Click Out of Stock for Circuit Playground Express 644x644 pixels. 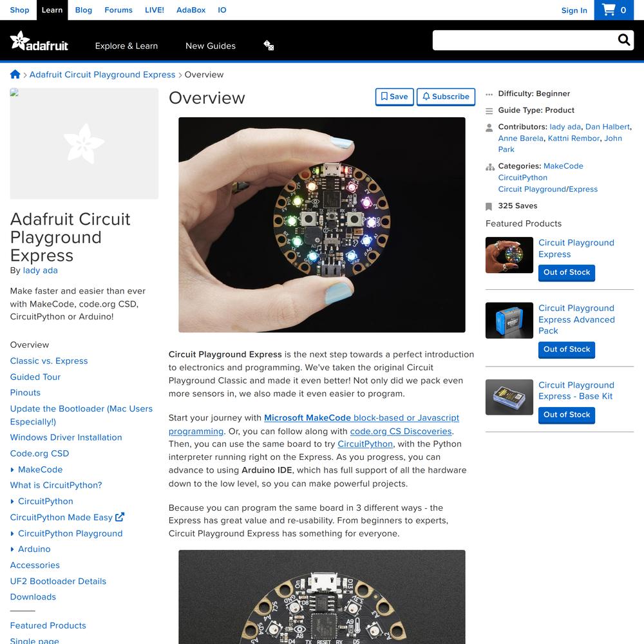566,272
